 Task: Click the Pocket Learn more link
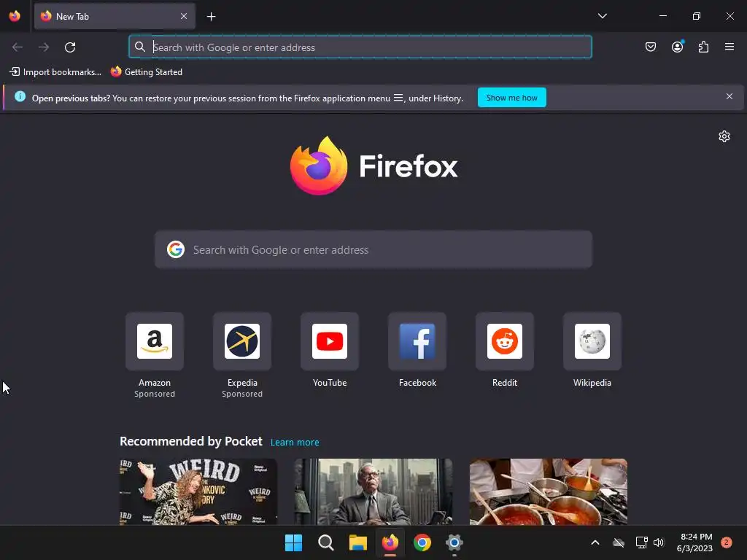click(295, 443)
